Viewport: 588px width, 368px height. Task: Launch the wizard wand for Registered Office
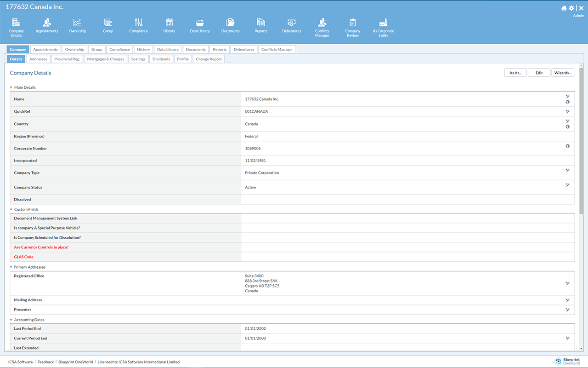pos(567,283)
